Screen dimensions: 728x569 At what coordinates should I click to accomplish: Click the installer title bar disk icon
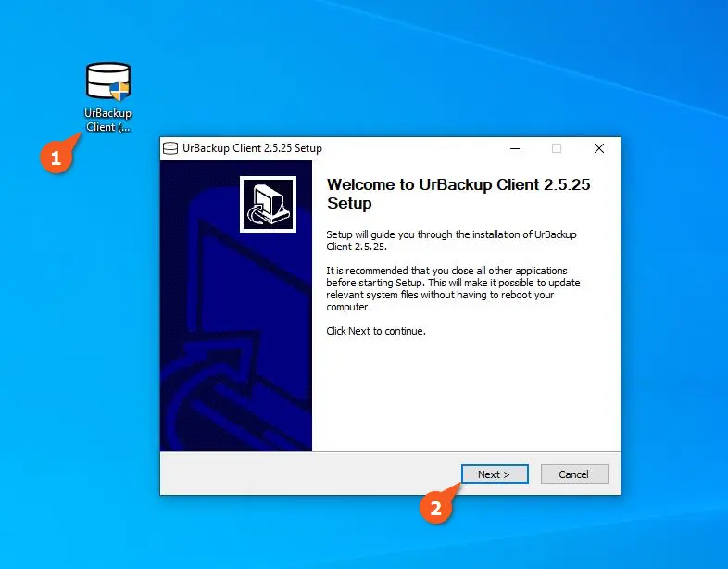pyautogui.click(x=170, y=148)
